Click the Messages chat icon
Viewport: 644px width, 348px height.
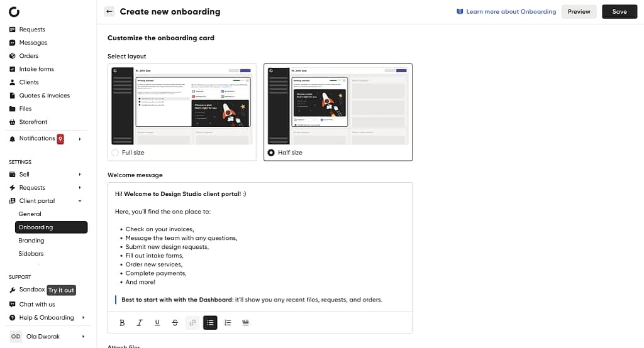pyautogui.click(x=13, y=43)
